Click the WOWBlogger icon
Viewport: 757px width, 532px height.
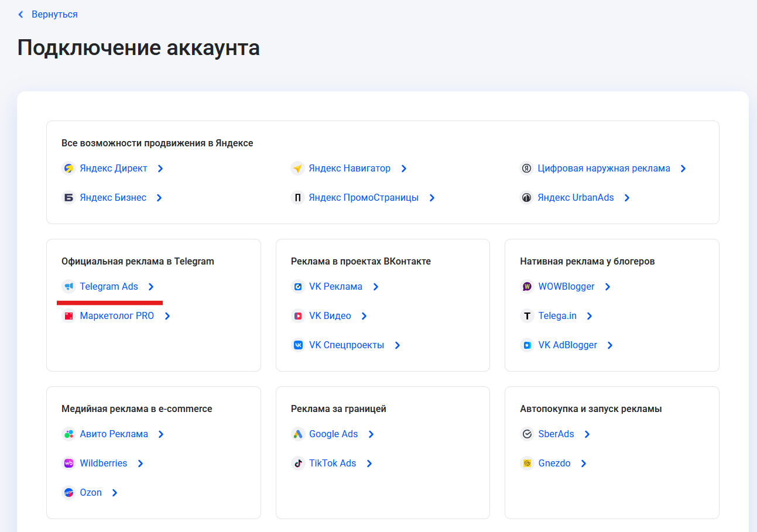pyautogui.click(x=526, y=286)
